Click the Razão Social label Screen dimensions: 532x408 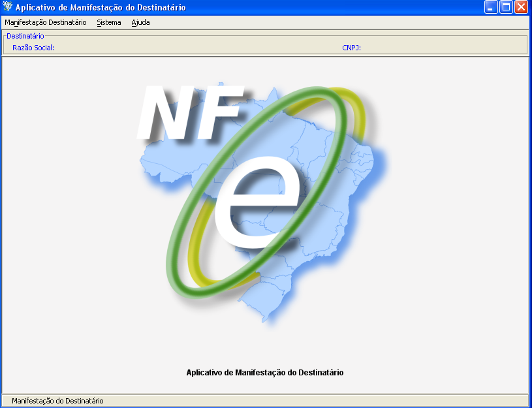33,48
